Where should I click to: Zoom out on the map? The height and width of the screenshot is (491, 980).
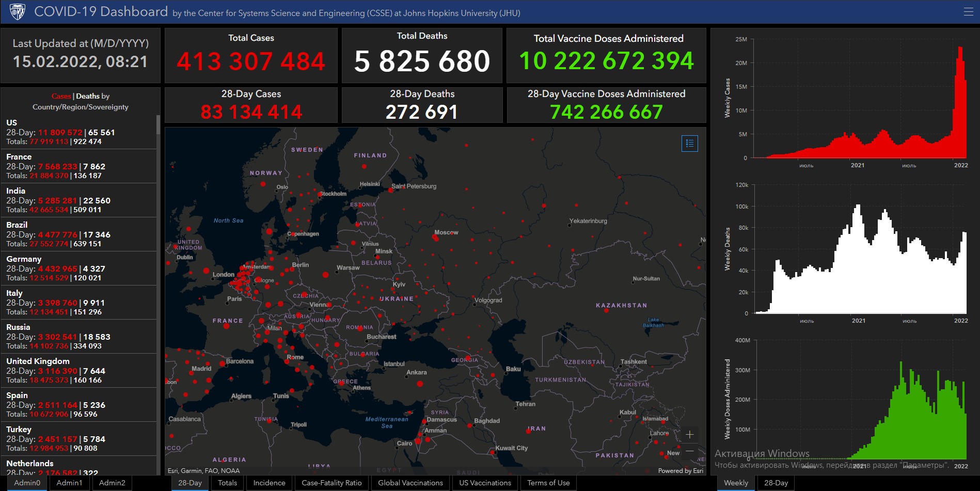click(x=689, y=451)
